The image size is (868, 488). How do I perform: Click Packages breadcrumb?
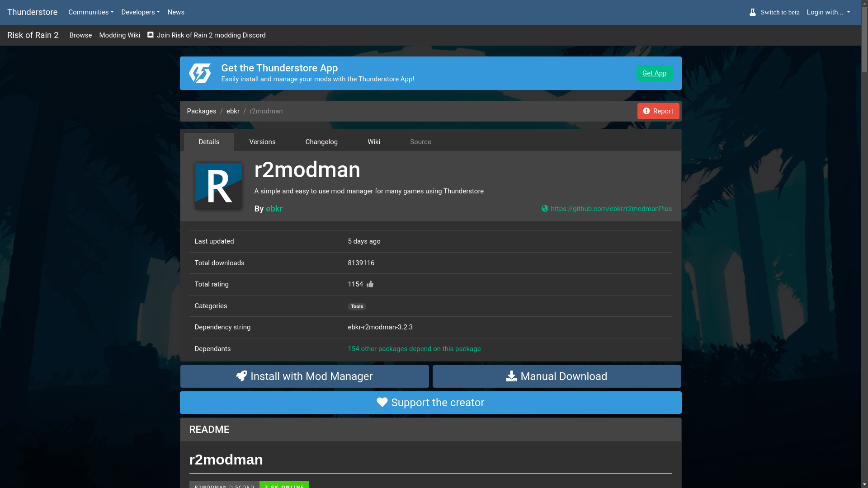click(x=202, y=111)
